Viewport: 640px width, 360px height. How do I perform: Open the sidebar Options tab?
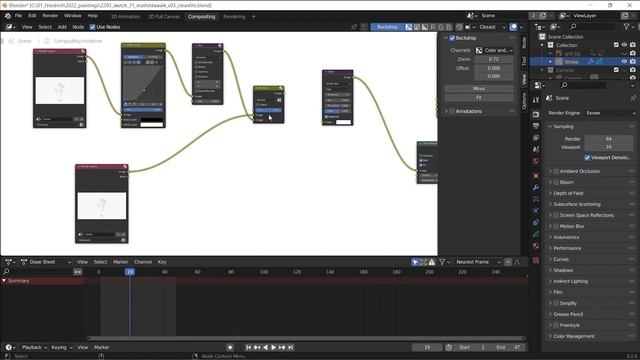(524, 101)
